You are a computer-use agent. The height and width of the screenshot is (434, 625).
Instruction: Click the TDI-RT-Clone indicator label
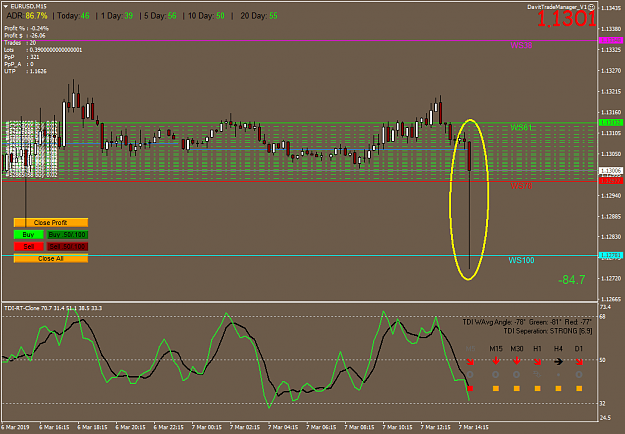(x=53, y=308)
